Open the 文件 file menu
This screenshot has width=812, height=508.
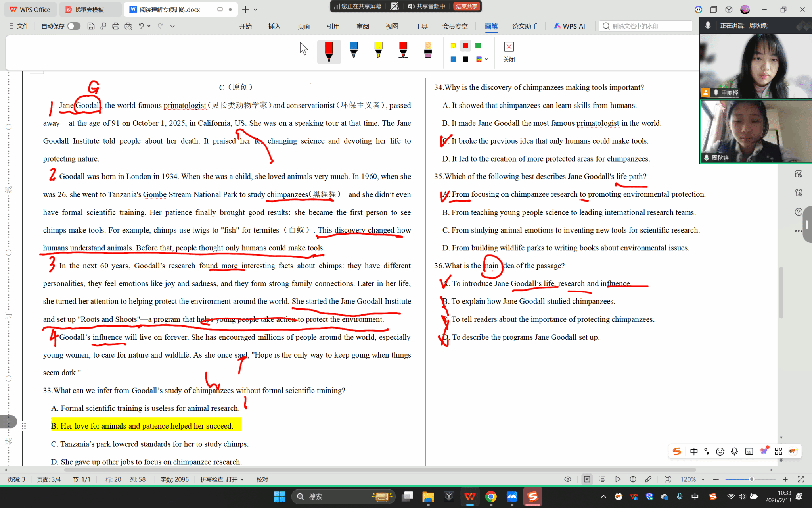19,26
